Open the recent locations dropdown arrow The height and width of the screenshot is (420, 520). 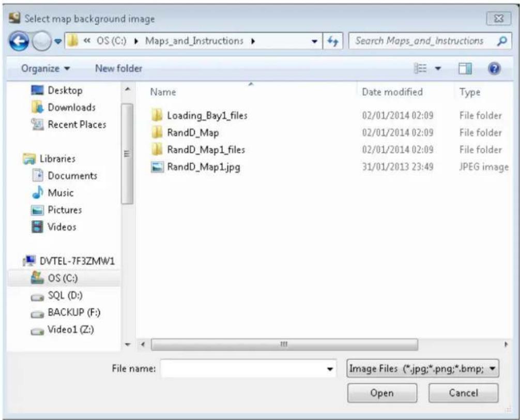tap(58, 41)
